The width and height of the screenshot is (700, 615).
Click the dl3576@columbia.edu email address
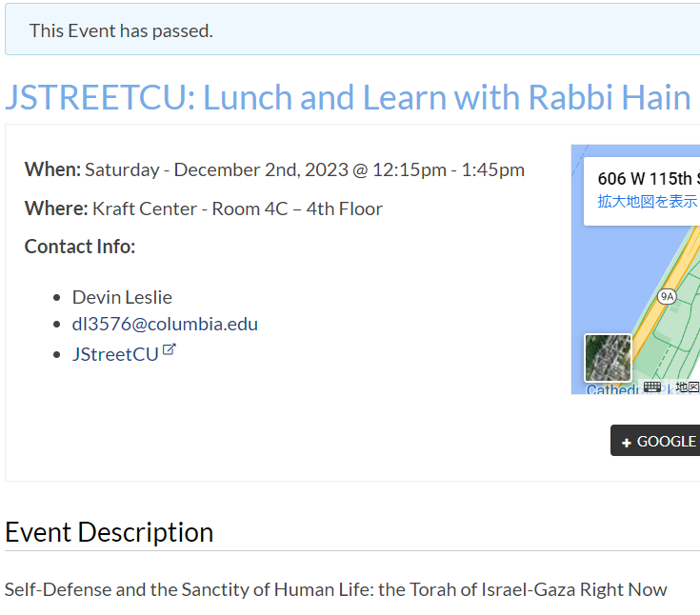(x=165, y=324)
